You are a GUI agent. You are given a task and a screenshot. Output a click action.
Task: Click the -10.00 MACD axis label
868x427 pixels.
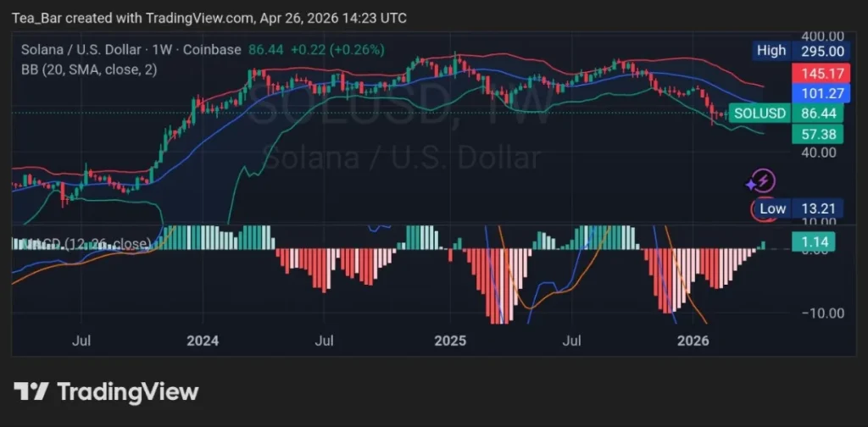click(823, 313)
